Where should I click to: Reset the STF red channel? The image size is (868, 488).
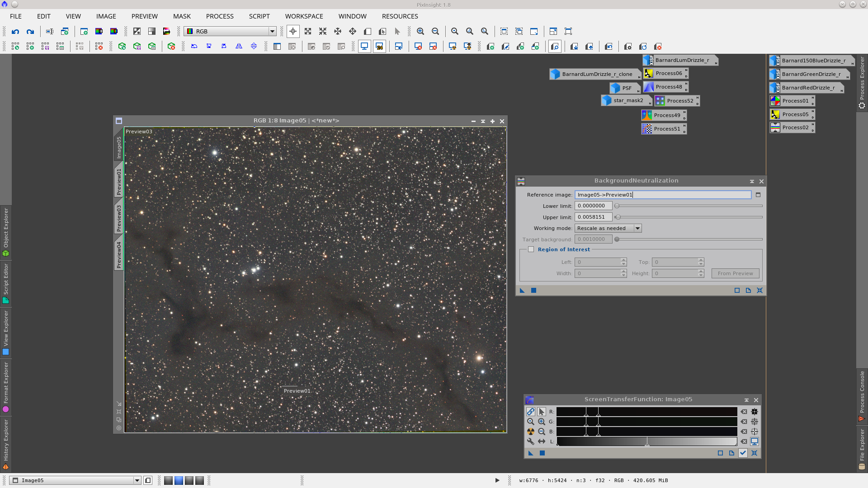point(744,412)
